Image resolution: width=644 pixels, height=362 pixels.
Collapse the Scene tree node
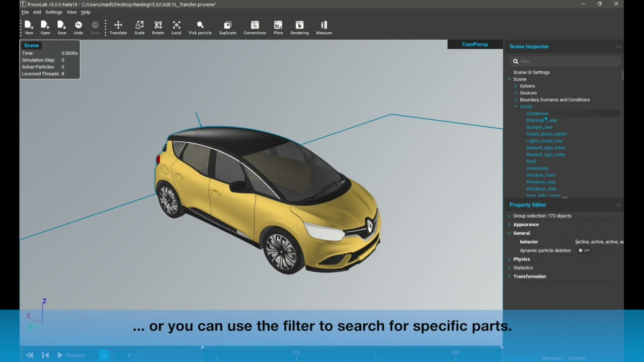tap(509, 79)
